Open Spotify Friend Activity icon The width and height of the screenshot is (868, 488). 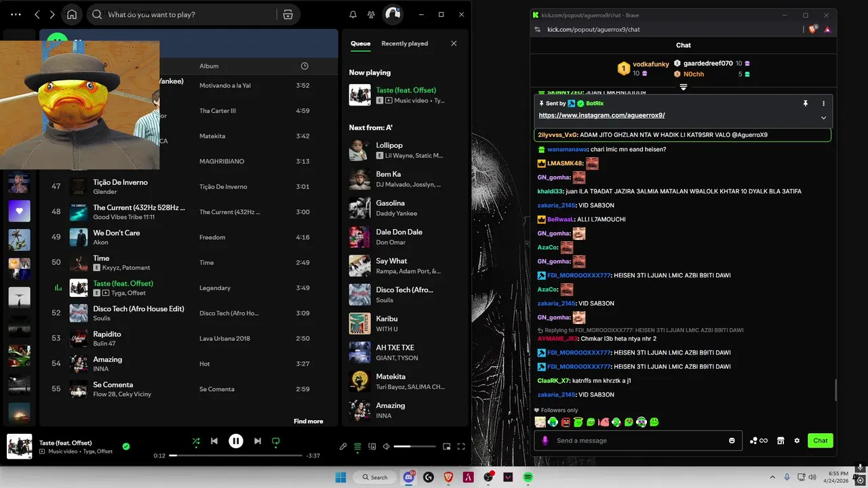[371, 14]
